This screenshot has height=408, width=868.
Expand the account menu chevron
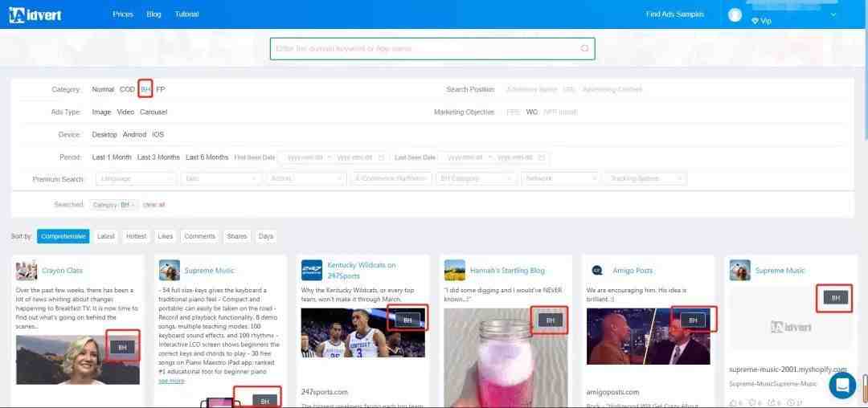pos(833,15)
